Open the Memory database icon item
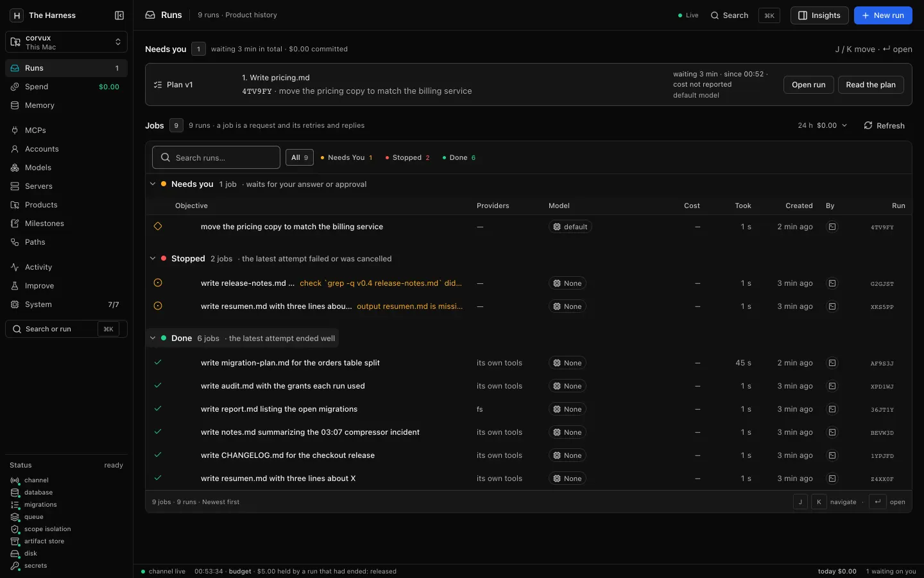 [15, 105]
